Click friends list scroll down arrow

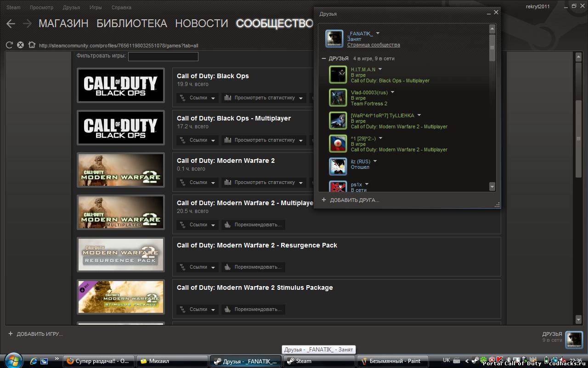pyautogui.click(x=492, y=186)
